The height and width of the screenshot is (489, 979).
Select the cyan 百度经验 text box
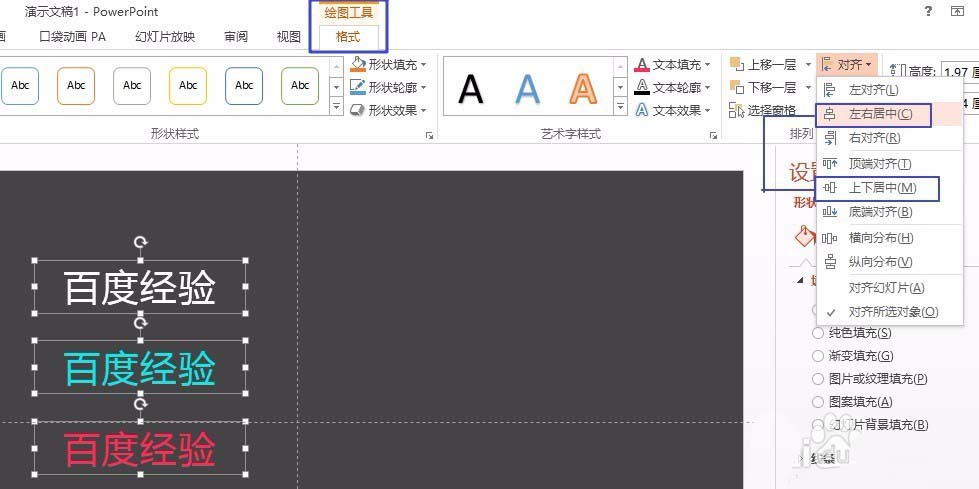coord(140,368)
